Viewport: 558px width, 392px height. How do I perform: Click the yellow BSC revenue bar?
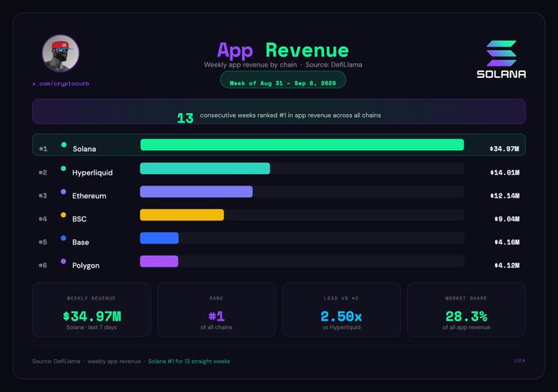pos(182,215)
